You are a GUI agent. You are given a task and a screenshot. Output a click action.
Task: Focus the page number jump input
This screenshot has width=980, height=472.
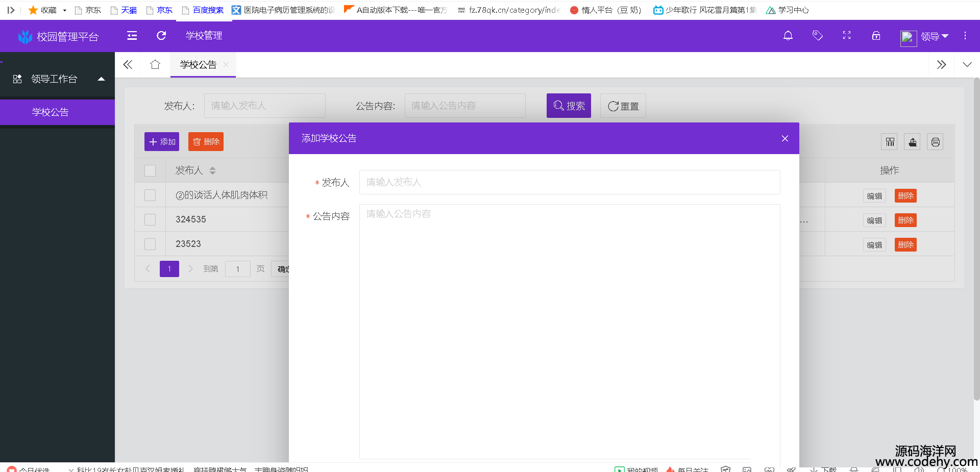(238, 269)
